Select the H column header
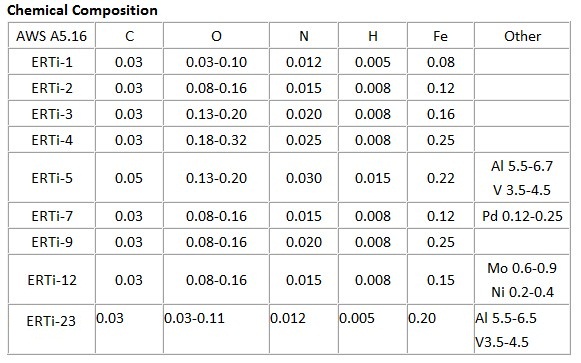This screenshot has height=363, width=581. point(373,36)
